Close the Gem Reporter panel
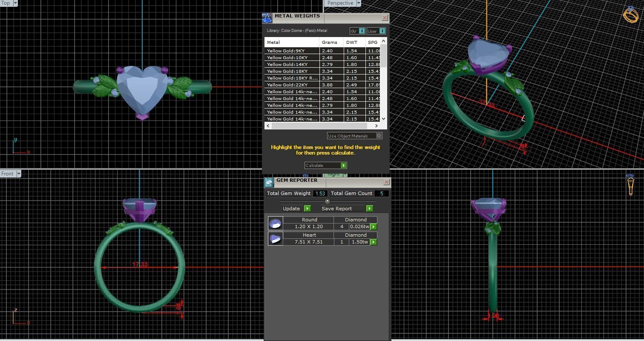Viewport: 644px width, 341px height. click(386, 182)
